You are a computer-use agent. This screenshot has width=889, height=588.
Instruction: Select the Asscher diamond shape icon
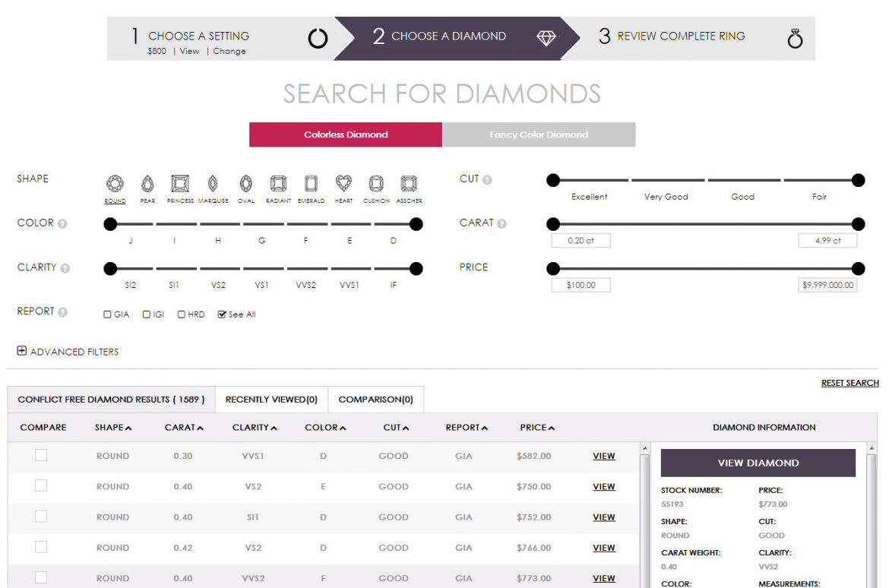[409, 185]
